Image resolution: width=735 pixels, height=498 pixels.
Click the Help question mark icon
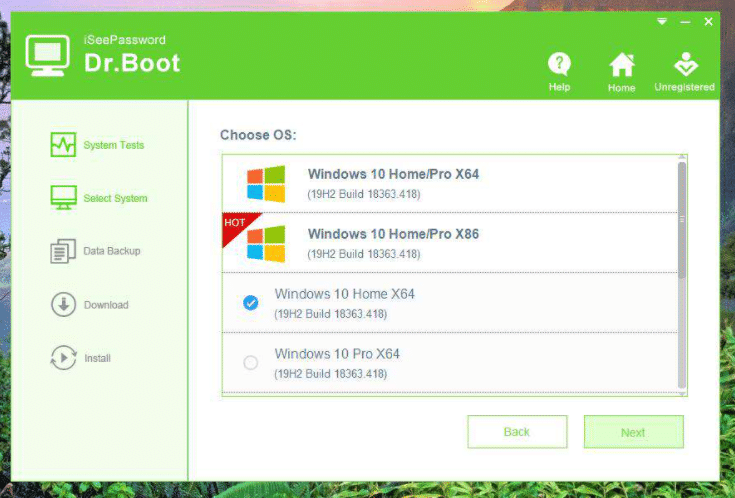559,65
